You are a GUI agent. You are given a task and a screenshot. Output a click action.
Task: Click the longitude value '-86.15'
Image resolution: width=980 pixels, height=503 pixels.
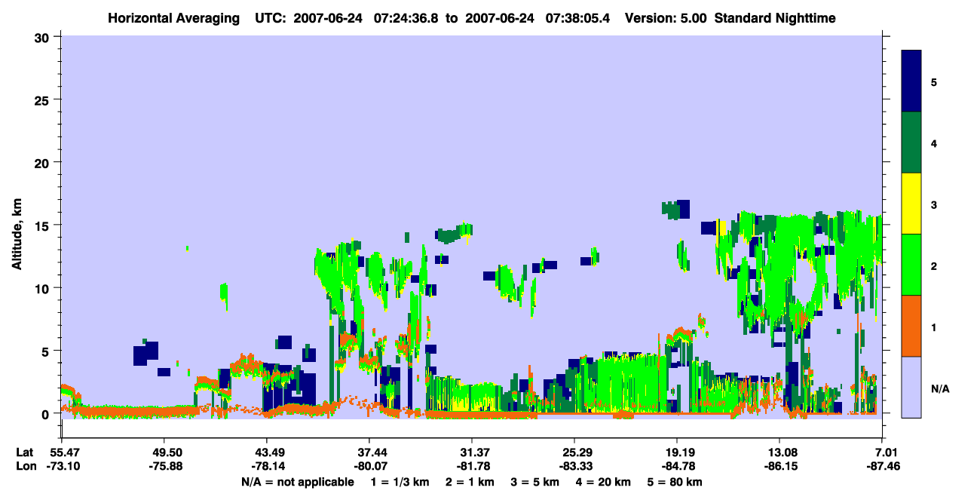(779, 466)
